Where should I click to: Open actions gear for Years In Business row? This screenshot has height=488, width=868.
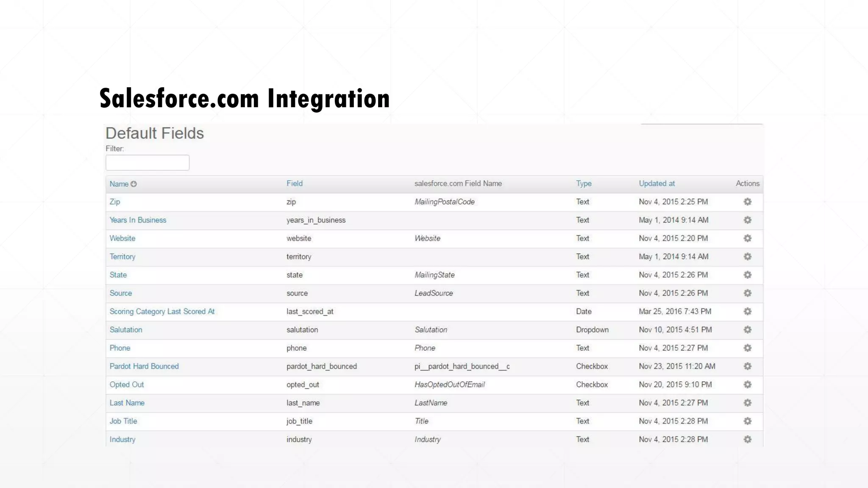click(748, 220)
